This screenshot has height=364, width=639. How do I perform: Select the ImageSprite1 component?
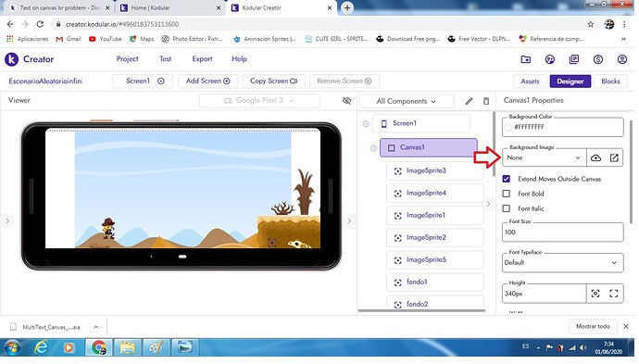(x=435, y=215)
